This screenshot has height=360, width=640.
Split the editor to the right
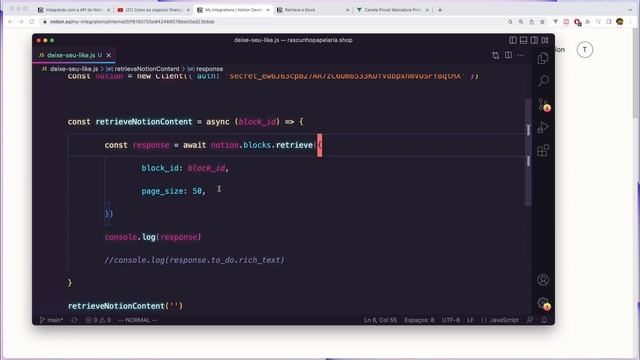508,55
